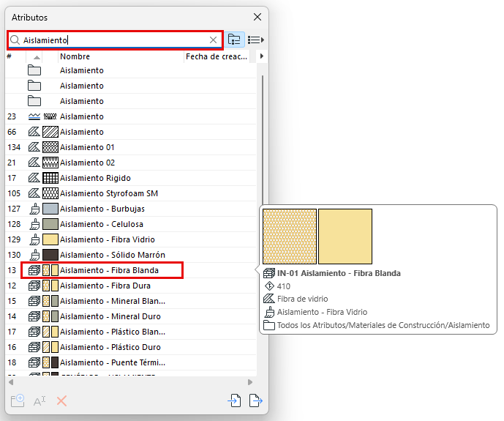Clear the Aislamiento search text
Viewport: 504px width, 421px height.
click(213, 40)
